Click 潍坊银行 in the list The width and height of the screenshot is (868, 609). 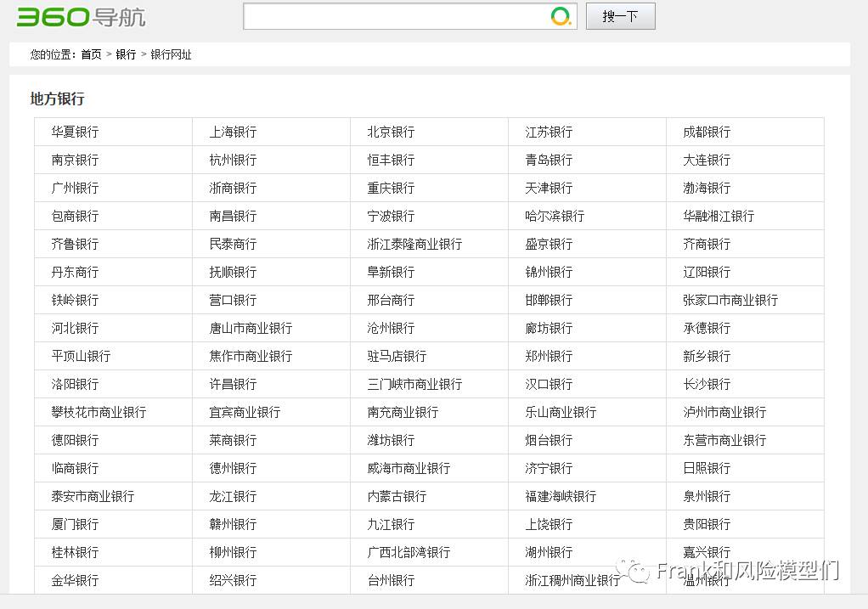[391, 440]
